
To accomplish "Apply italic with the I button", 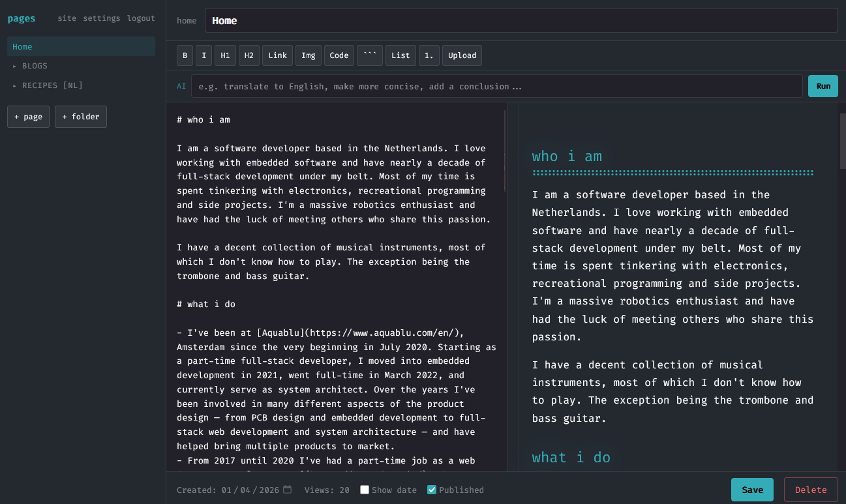I will pyautogui.click(x=204, y=55).
